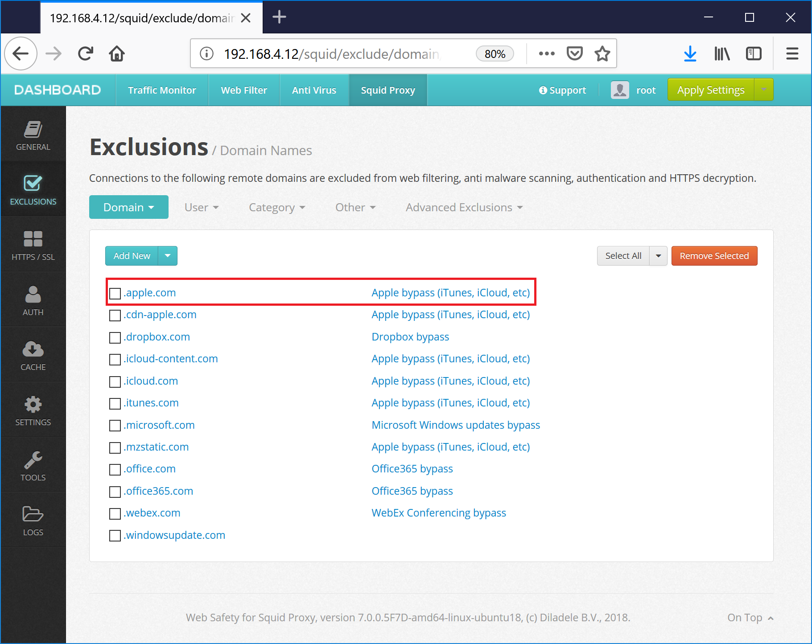Expand the Advanced Exclusions dropdown
The width and height of the screenshot is (812, 644).
point(464,207)
